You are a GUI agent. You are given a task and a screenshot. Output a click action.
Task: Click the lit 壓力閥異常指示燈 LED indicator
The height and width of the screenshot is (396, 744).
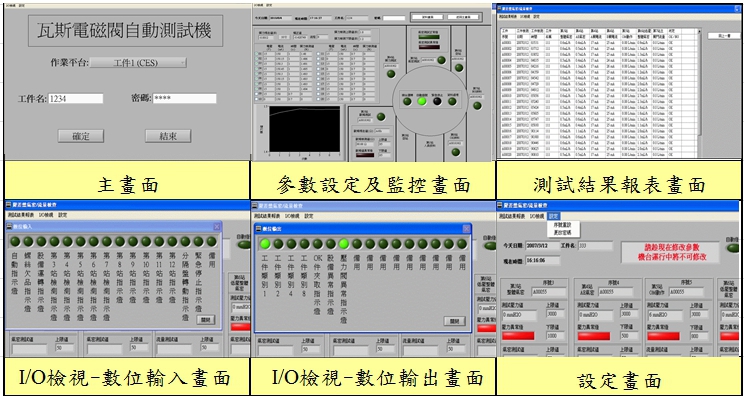tap(344, 244)
